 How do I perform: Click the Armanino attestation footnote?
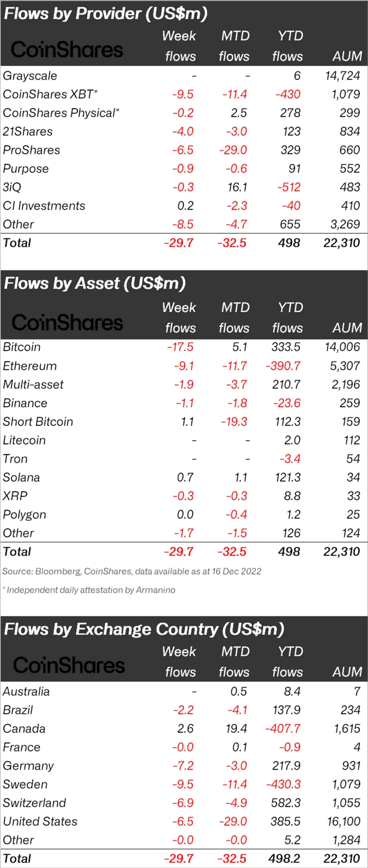(89, 590)
